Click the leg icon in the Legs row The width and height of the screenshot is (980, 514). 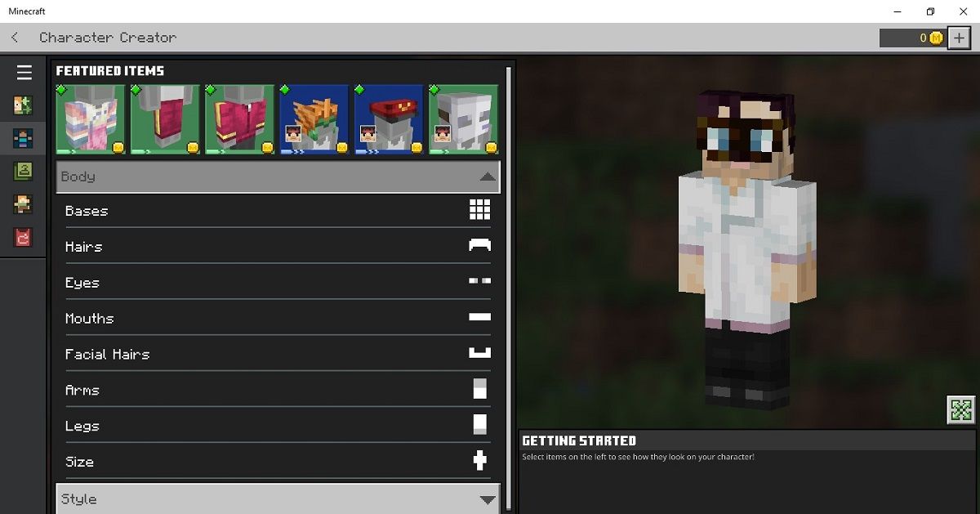(x=480, y=424)
